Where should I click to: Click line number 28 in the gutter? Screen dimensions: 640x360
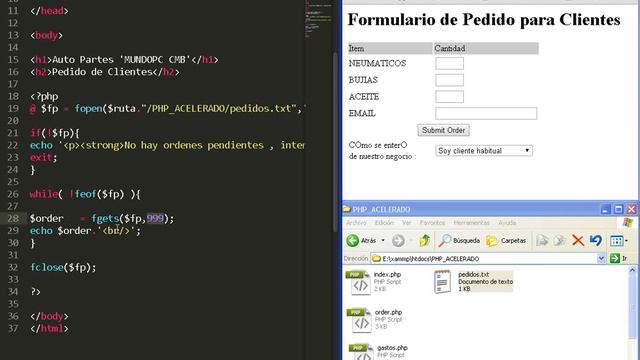click(x=13, y=218)
